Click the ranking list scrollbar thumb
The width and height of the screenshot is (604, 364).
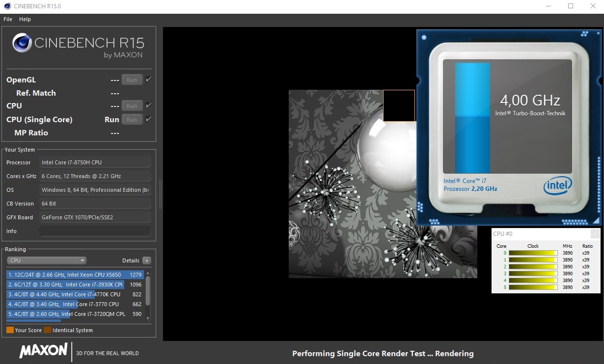pos(148,290)
